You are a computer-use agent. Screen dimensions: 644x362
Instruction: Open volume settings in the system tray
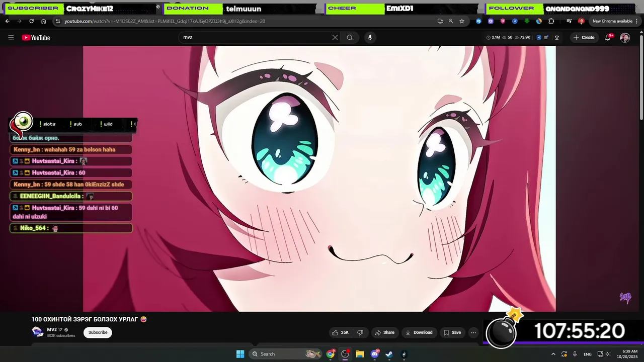(x=608, y=354)
